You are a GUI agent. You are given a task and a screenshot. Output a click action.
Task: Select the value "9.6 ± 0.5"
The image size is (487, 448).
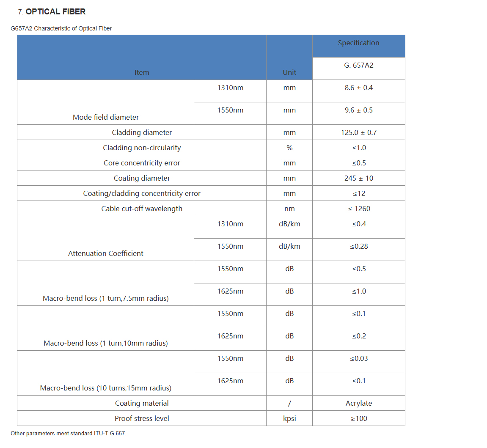[358, 110]
